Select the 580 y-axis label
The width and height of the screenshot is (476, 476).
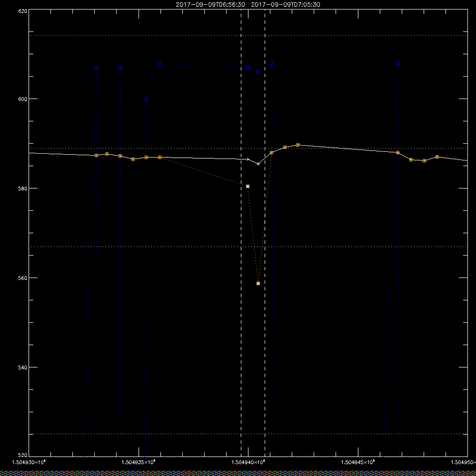tap(22, 188)
